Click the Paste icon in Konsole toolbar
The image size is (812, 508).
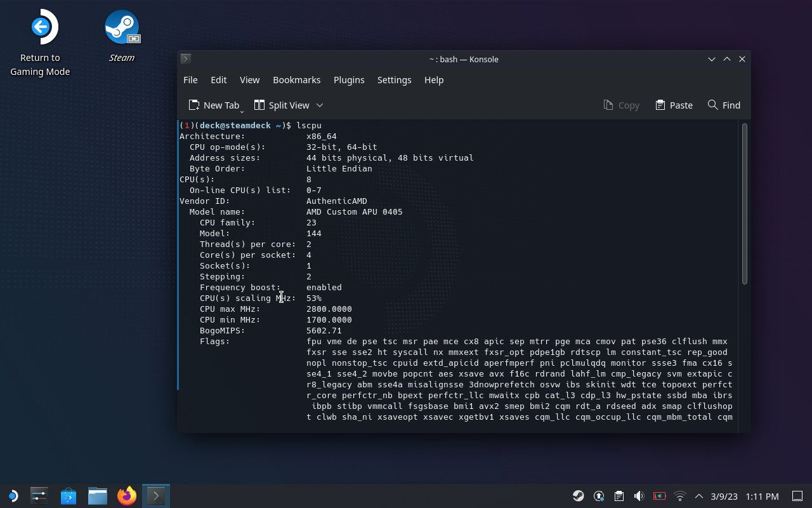(x=674, y=105)
